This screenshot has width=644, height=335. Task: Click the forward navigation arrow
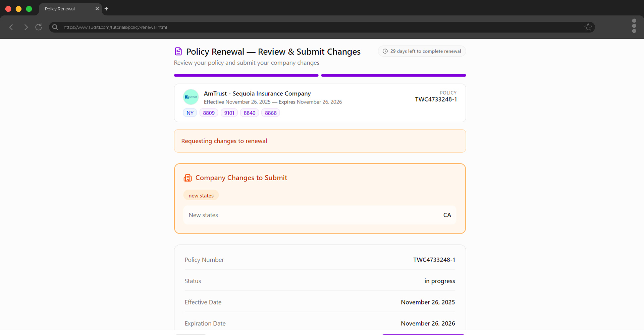[x=26, y=27]
